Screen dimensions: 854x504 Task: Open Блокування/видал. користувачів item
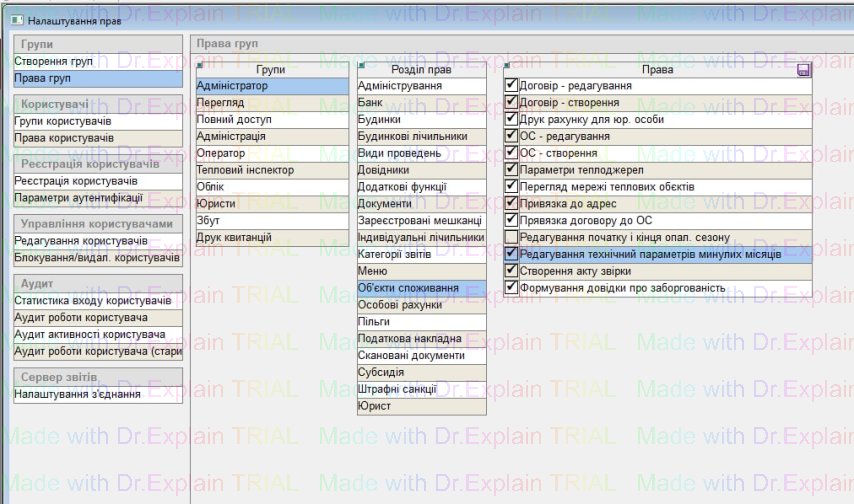point(97,258)
